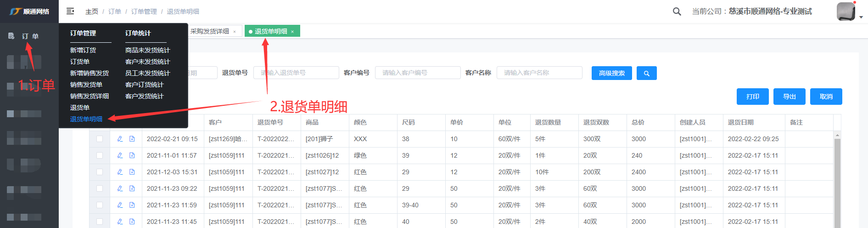Click the 订单 sidebar icon
Viewport: 868px width, 228px height.
[11, 36]
